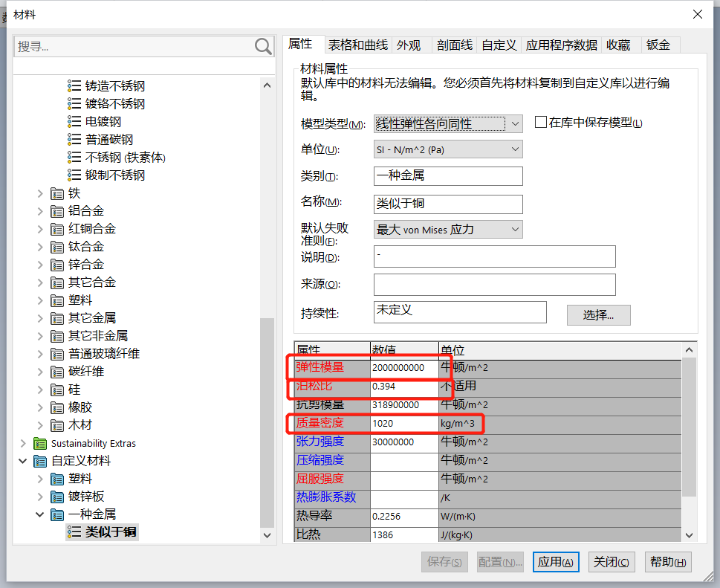Click the 来源 source field
This screenshot has height=588, width=720.
(495, 285)
